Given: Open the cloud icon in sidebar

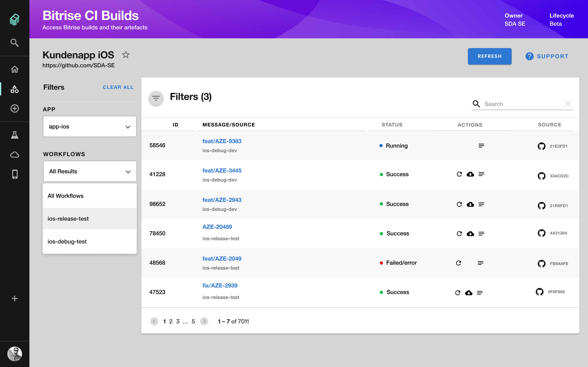Looking at the screenshot, I should (x=14, y=155).
